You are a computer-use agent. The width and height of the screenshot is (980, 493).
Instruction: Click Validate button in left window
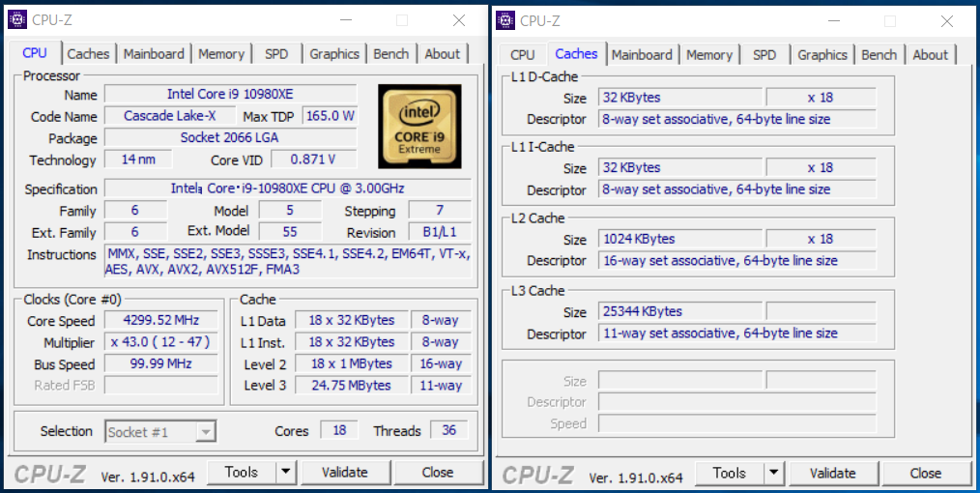pyautogui.click(x=345, y=473)
